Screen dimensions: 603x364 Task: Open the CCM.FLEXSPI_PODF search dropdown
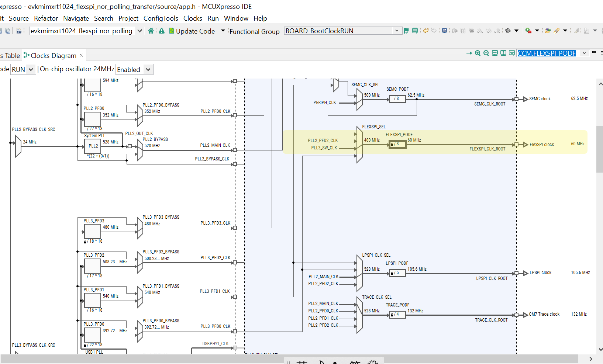click(x=584, y=53)
